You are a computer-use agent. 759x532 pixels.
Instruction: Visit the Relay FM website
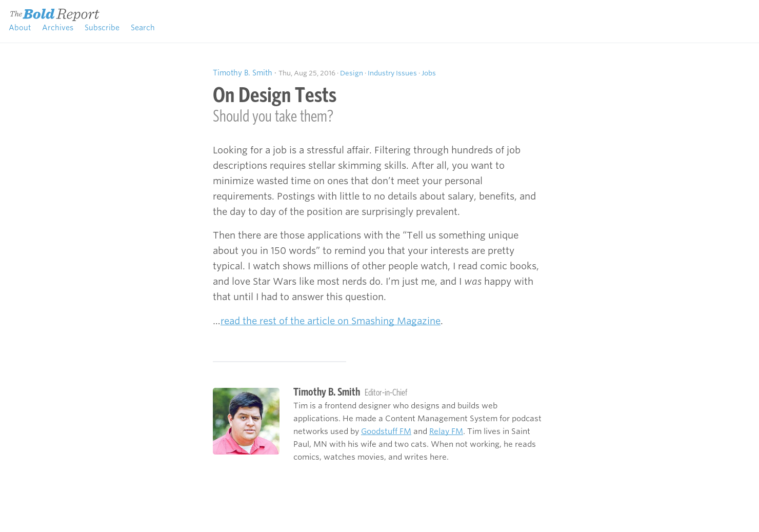coord(446,431)
